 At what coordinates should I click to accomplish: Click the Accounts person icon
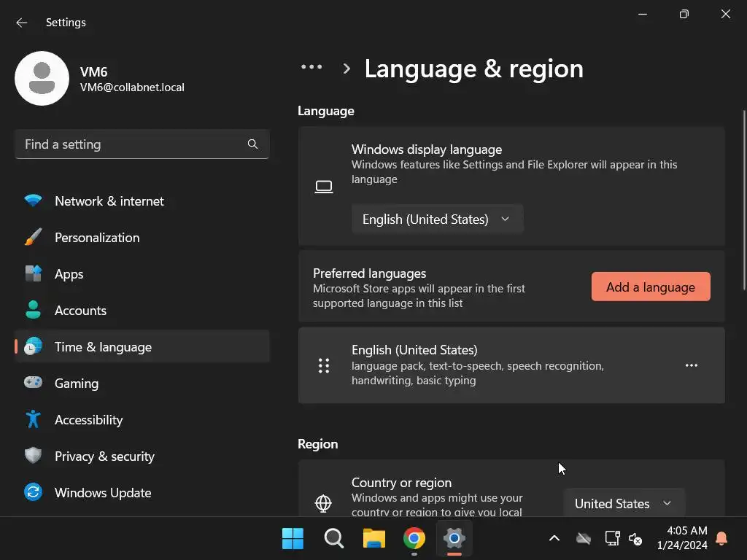[33, 310]
